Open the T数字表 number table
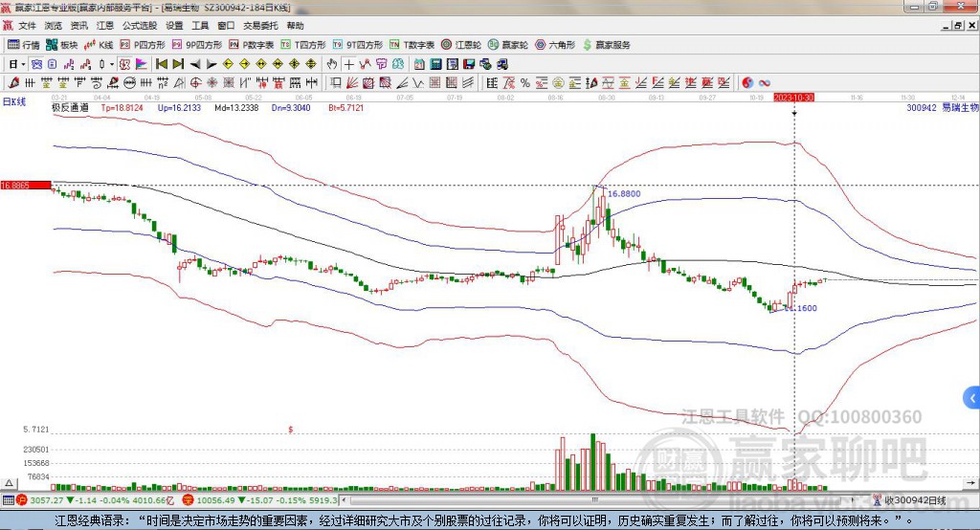Image resolution: width=980 pixels, height=530 pixels. click(412, 45)
